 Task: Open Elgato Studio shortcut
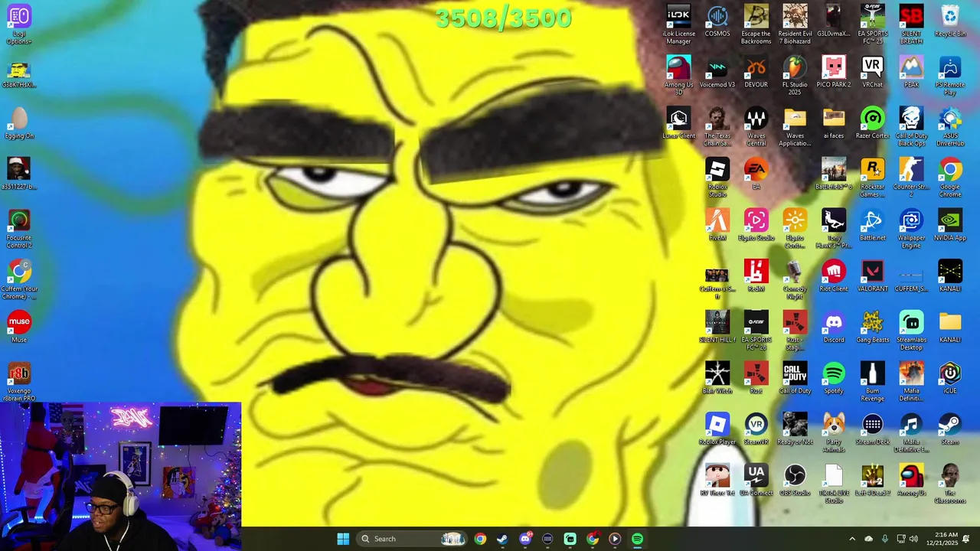[756, 225]
